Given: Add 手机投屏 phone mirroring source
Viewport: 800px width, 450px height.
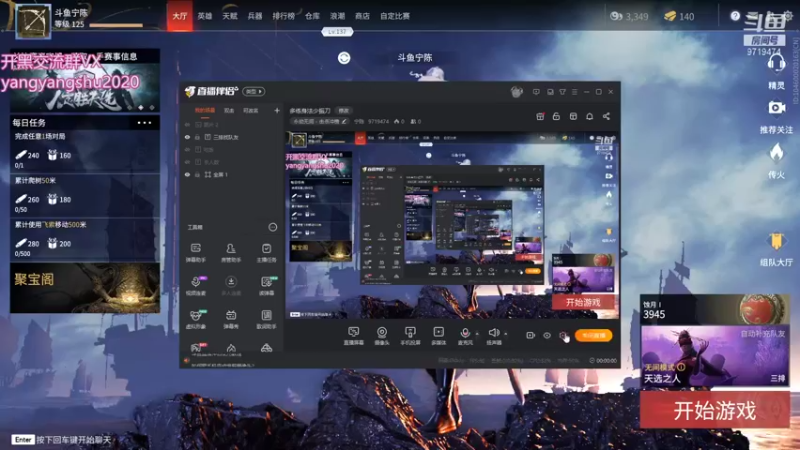Looking at the screenshot, I should tap(410, 336).
